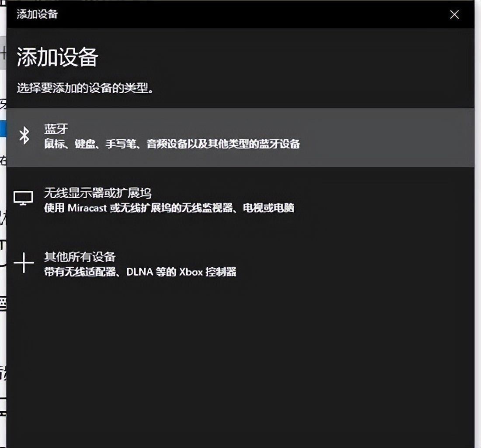Select the 其他所有设备 entry

(x=175, y=263)
